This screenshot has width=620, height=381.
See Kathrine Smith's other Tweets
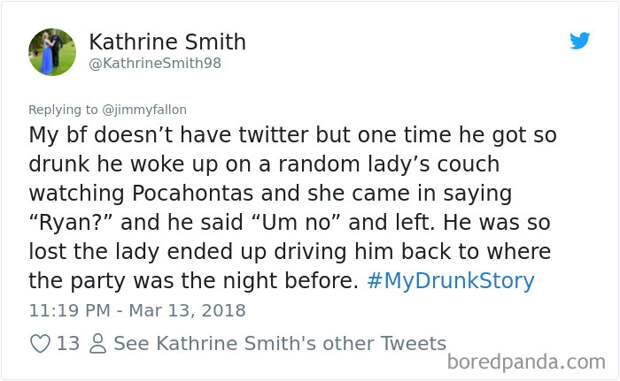[280, 343]
